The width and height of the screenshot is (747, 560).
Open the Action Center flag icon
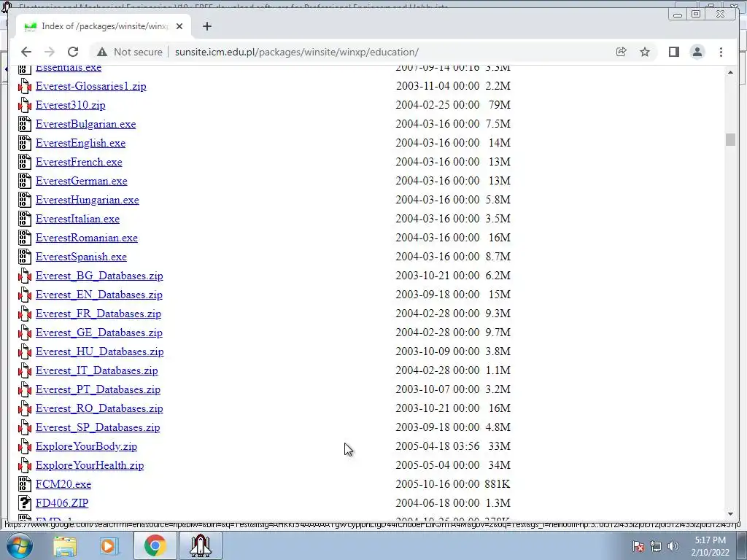638,547
